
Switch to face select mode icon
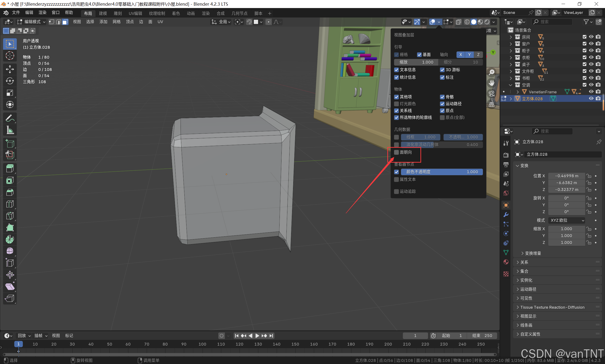click(65, 22)
